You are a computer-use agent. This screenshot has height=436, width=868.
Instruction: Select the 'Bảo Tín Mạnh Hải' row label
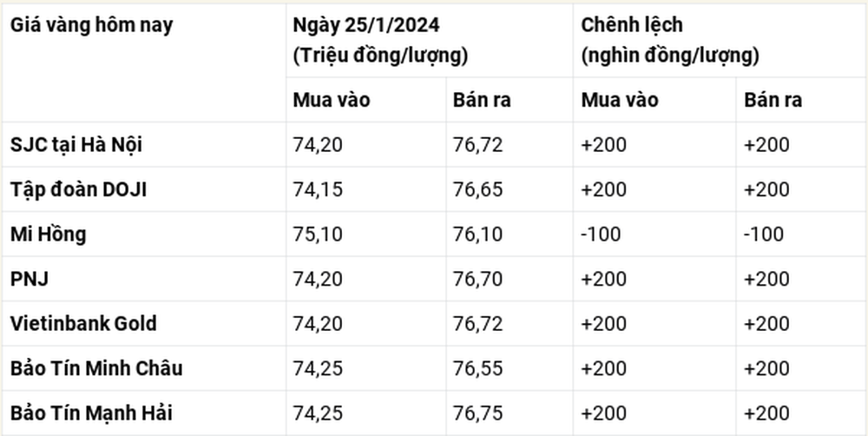[x=91, y=413]
